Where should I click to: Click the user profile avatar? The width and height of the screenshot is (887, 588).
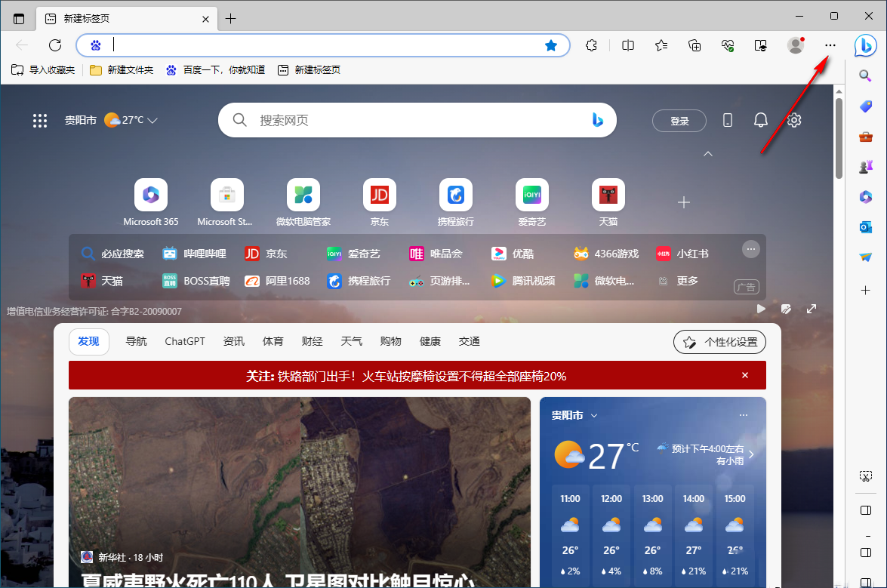(x=796, y=45)
